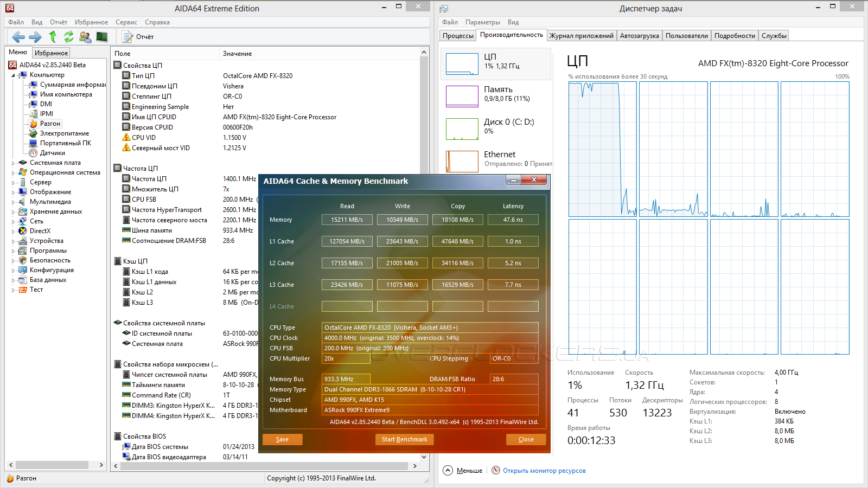The width and height of the screenshot is (868, 488).
Task: Click the blue Back arrow in AIDA64
Action: click(x=18, y=37)
